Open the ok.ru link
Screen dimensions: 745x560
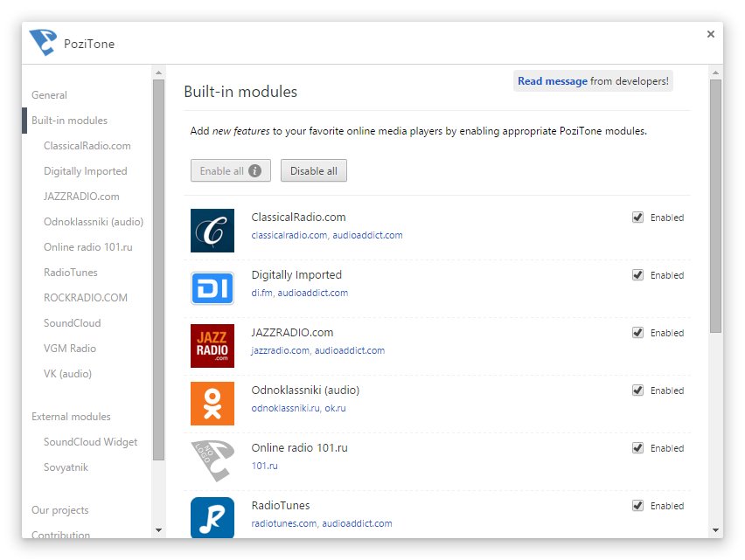tap(336, 408)
